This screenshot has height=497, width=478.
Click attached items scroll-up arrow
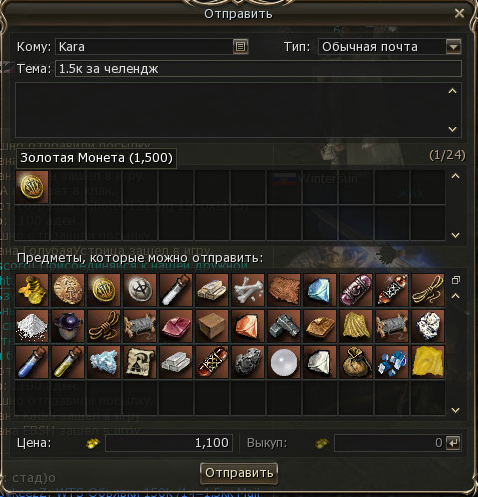[x=455, y=176]
